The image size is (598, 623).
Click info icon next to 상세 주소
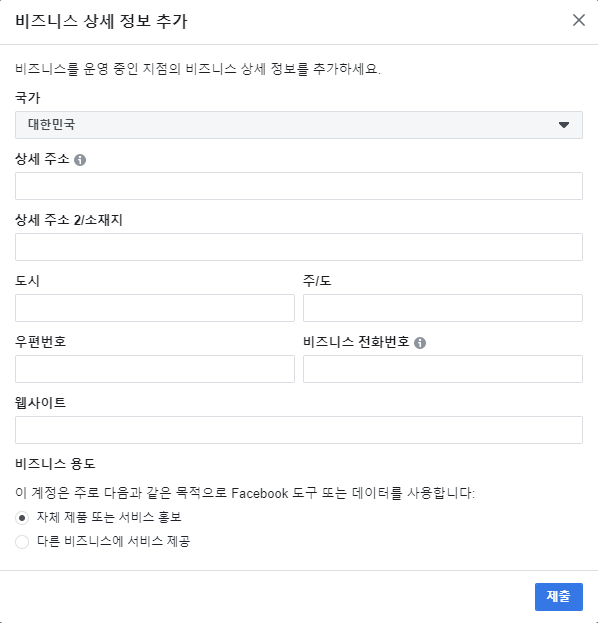point(80,160)
